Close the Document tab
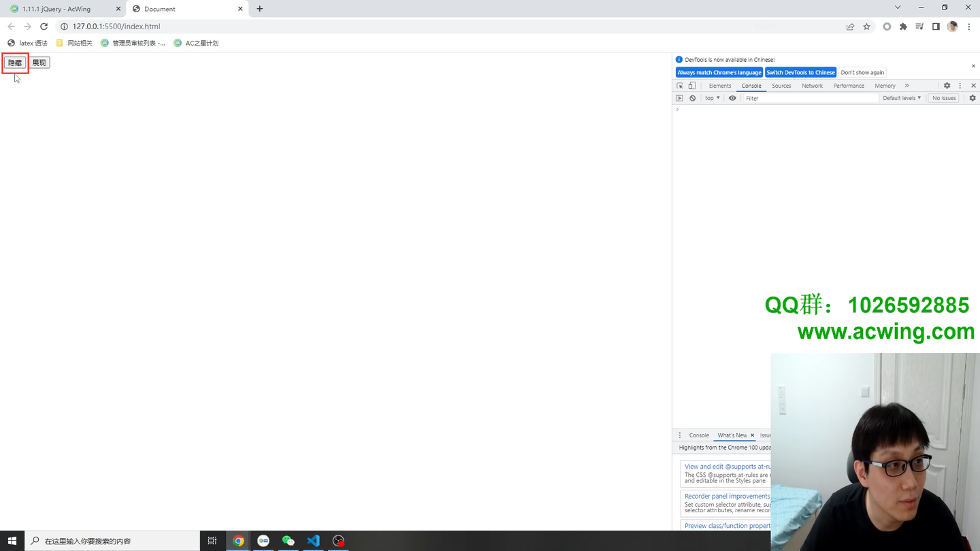This screenshot has width=980, height=551. [x=240, y=9]
